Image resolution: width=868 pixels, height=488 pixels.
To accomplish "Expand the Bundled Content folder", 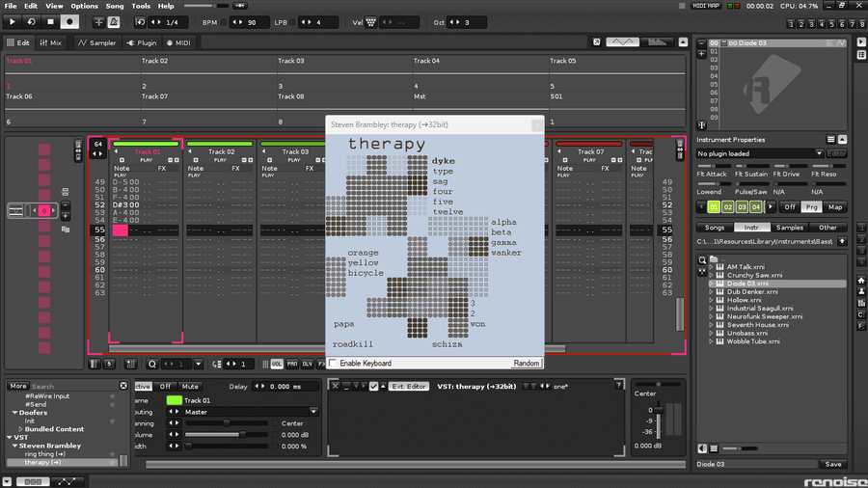I will [x=20, y=429].
